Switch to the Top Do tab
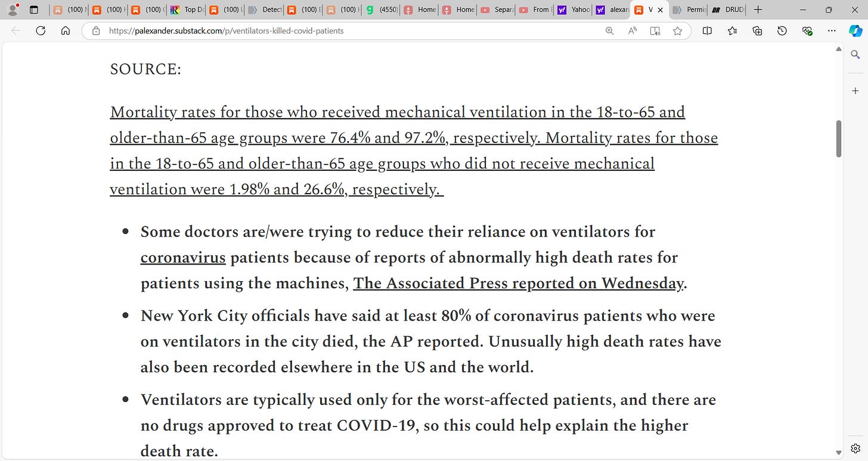868x461 pixels. (186, 10)
